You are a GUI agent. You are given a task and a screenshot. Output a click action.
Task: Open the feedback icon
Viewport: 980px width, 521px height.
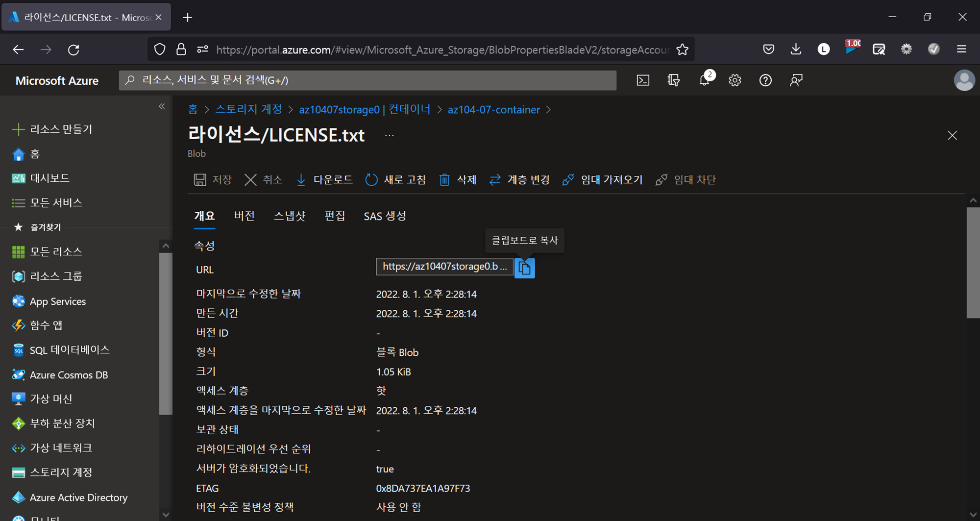point(796,80)
